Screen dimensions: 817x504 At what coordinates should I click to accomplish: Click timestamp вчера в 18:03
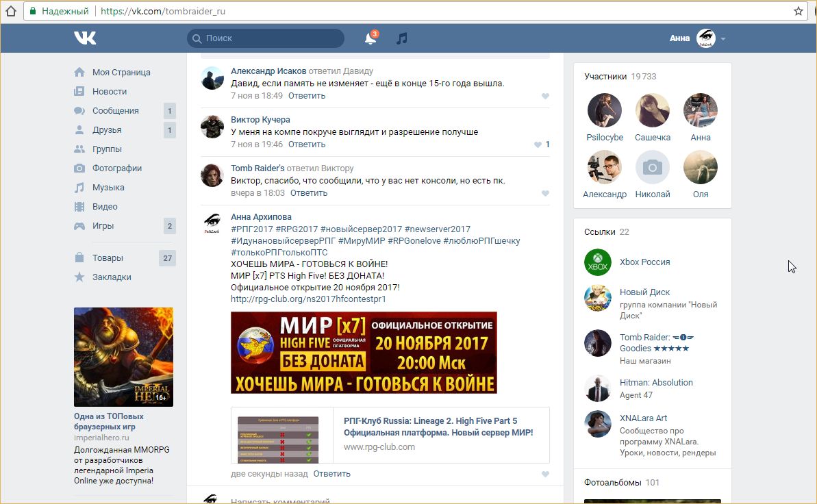(258, 193)
